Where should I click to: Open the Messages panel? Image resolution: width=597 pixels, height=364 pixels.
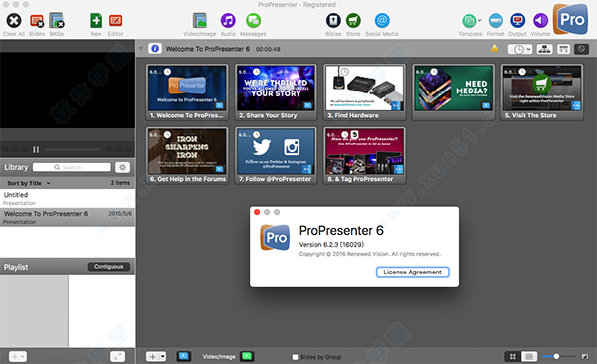click(x=253, y=21)
